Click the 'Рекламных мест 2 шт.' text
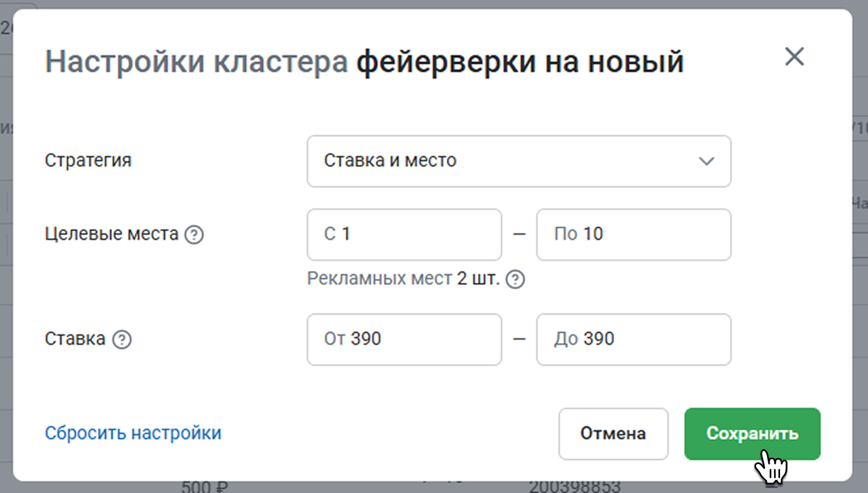Screen dimensions: 868x493 click(403, 280)
